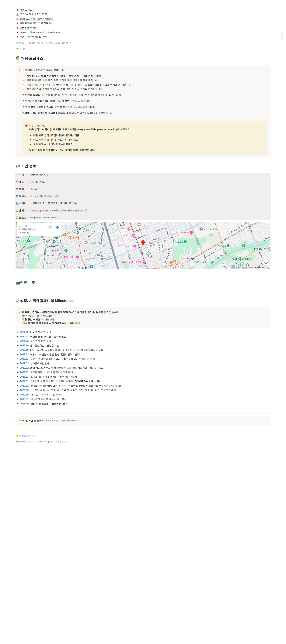Screen dimensions: 286x644
Task: Open https://www.hadaworks.com/ link
Action: point(71,210)
